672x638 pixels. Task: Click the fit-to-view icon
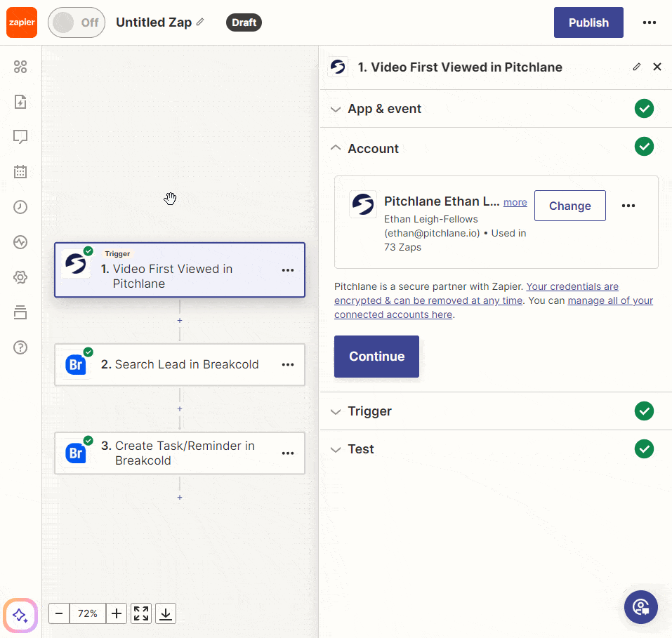click(x=141, y=613)
